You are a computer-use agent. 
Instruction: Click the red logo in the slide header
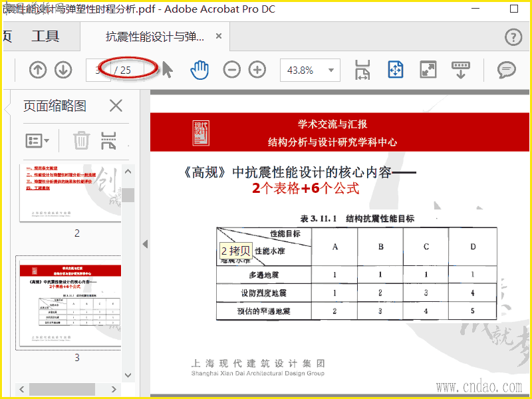pyautogui.click(x=201, y=133)
